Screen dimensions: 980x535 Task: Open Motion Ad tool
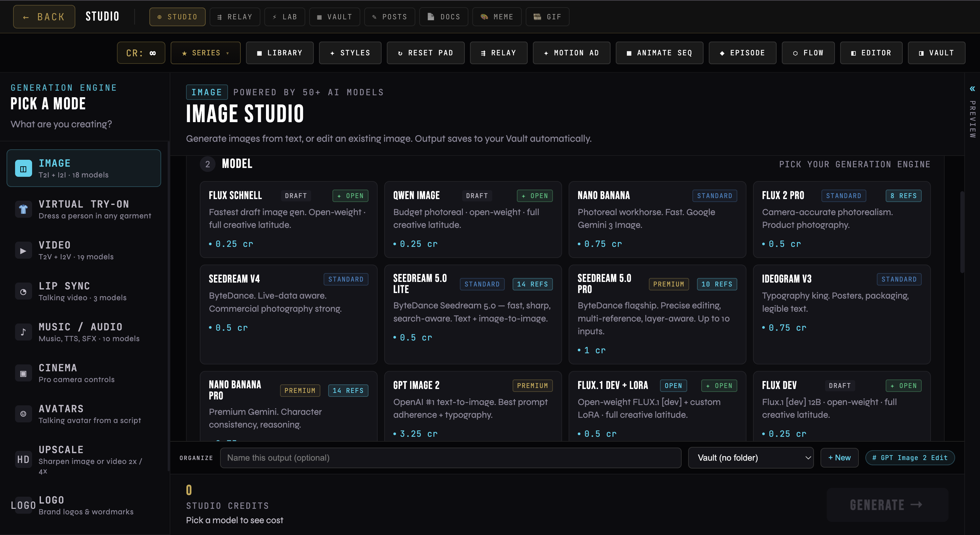[572, 53]
